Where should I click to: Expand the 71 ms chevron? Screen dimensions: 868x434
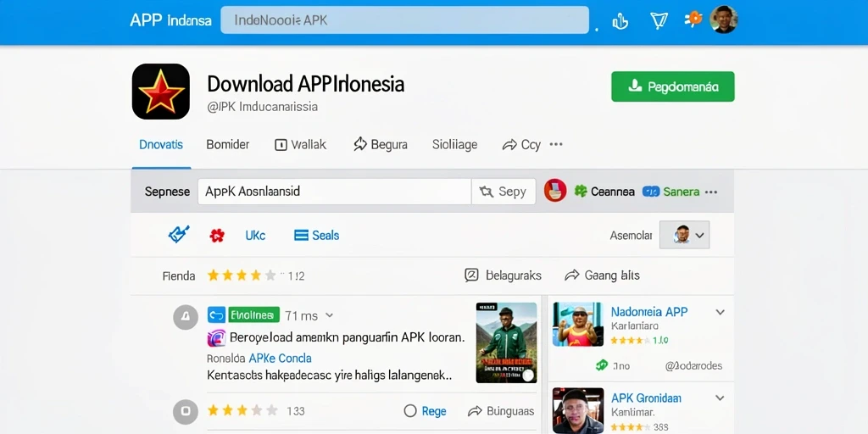click(x=330, y=315)
